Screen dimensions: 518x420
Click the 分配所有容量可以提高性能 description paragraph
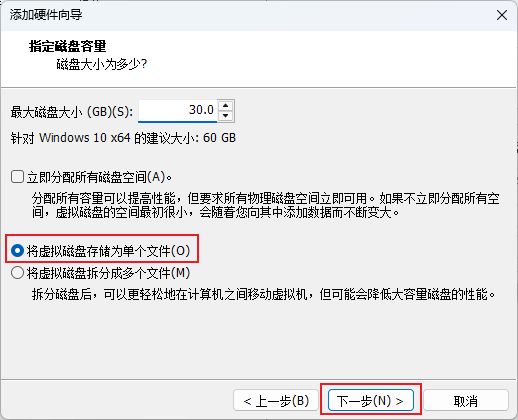coord(266,205)
